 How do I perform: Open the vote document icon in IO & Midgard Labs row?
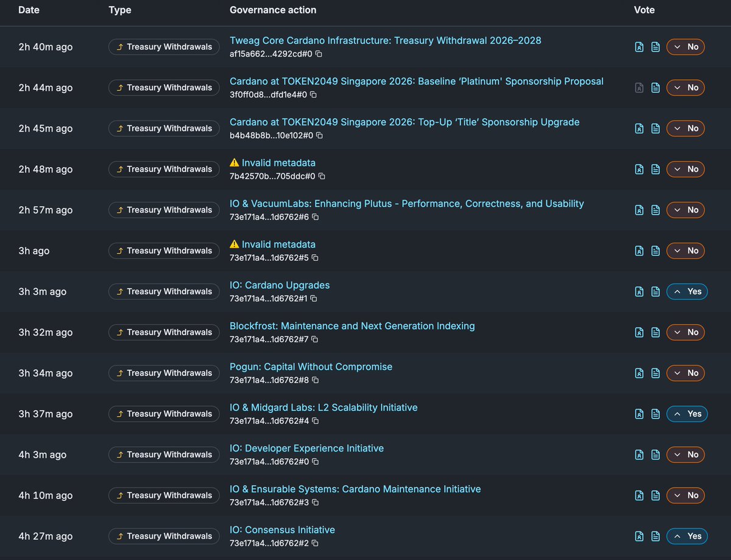click(x=655, y=414)
